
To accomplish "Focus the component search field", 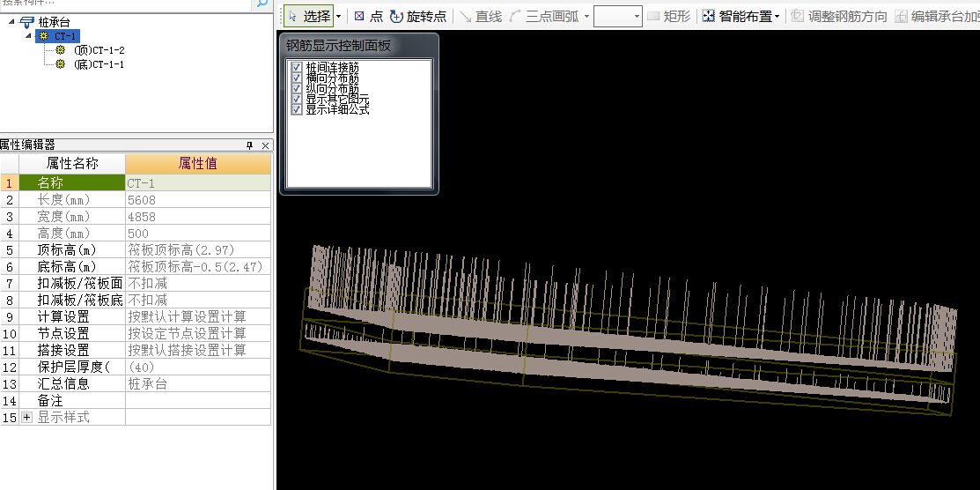I will (125, 4).
